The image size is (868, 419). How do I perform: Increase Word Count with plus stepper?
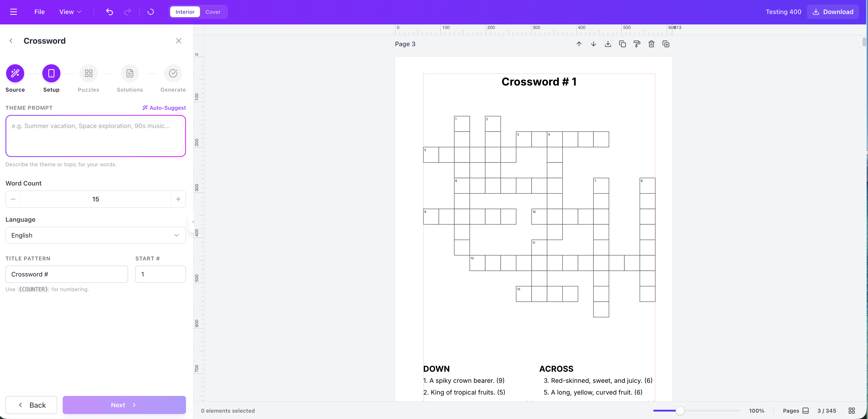178,199
